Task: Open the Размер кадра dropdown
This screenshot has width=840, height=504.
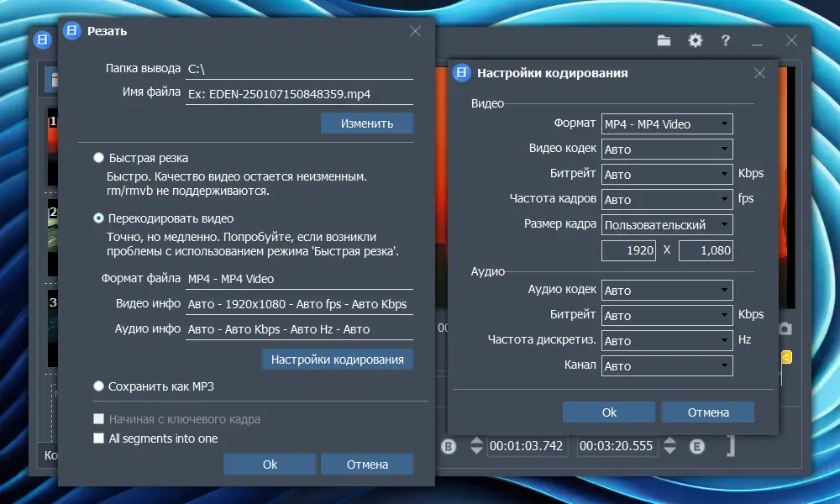Action: click(667, 225)
